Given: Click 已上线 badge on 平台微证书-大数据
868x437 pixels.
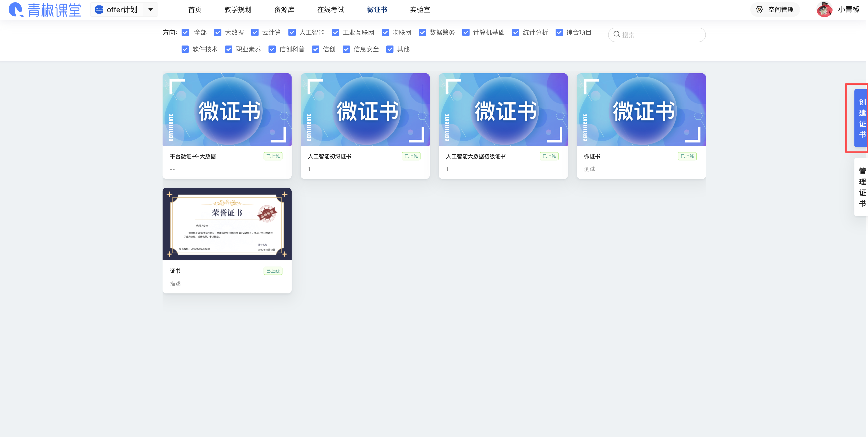Looking at the screenshot, I should point(273,156).
